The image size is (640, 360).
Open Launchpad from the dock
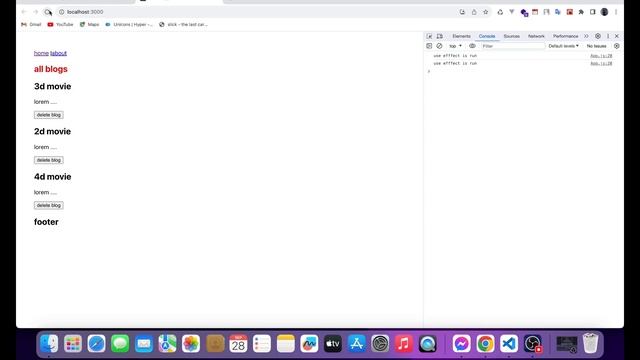click(73, 344)
